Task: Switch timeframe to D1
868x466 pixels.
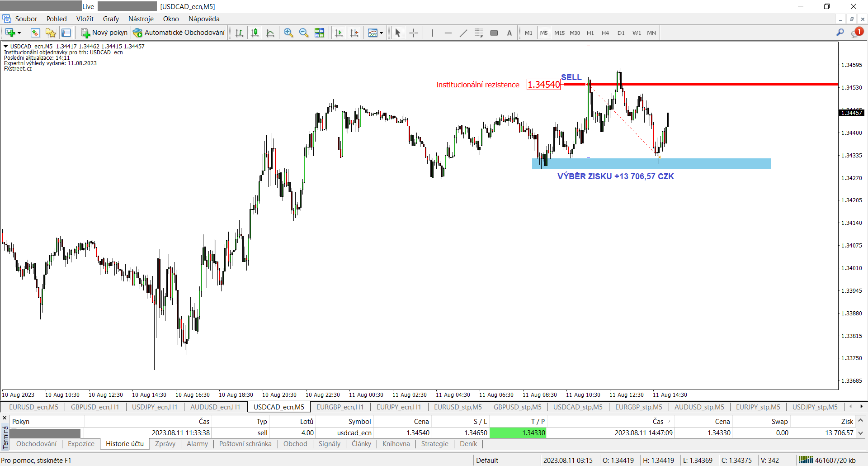Action: pos(621,33)
